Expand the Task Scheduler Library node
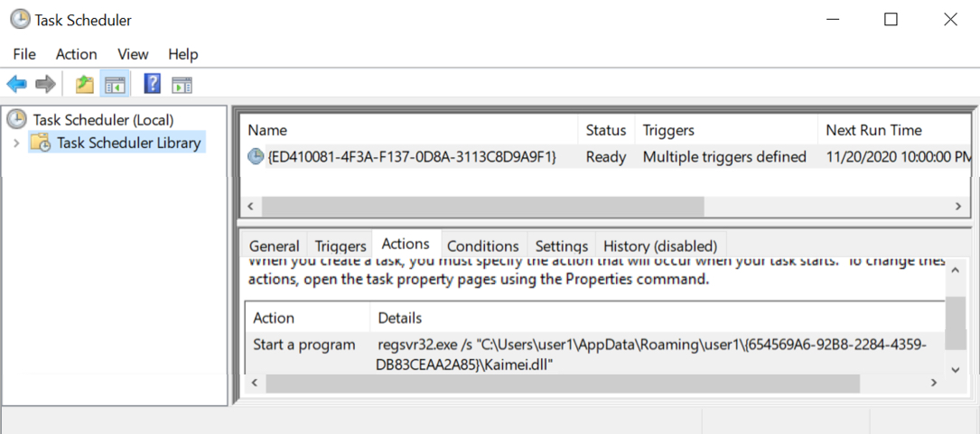 [16, 143]
